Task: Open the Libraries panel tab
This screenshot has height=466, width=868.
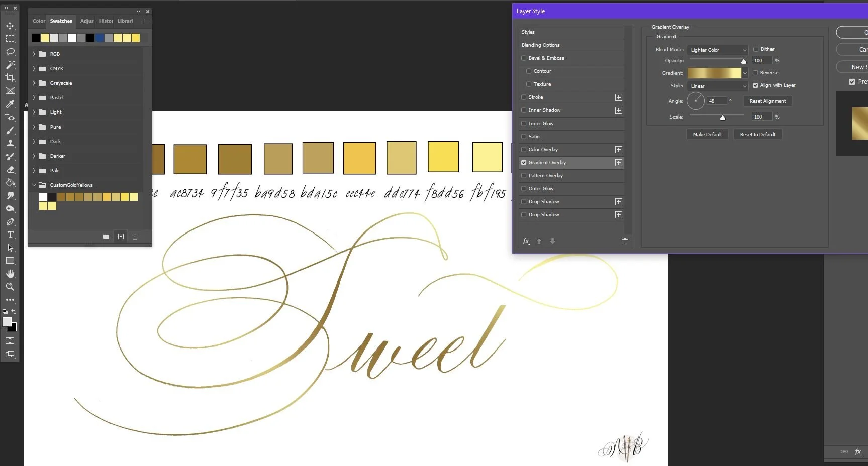Action: click(x=125, y=21)
